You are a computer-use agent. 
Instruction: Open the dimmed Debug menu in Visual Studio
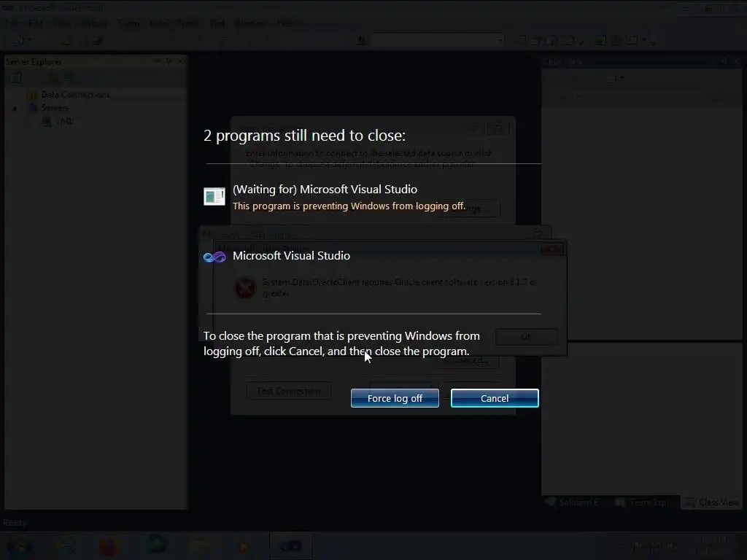(x=94, y=23)
